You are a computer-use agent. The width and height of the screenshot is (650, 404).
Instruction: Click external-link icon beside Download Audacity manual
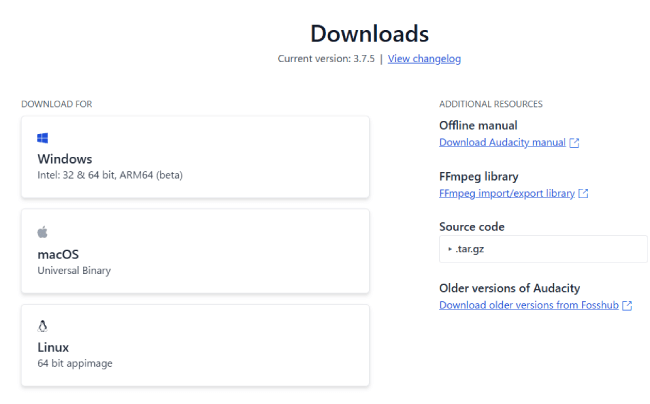click(x=574, y=143)
